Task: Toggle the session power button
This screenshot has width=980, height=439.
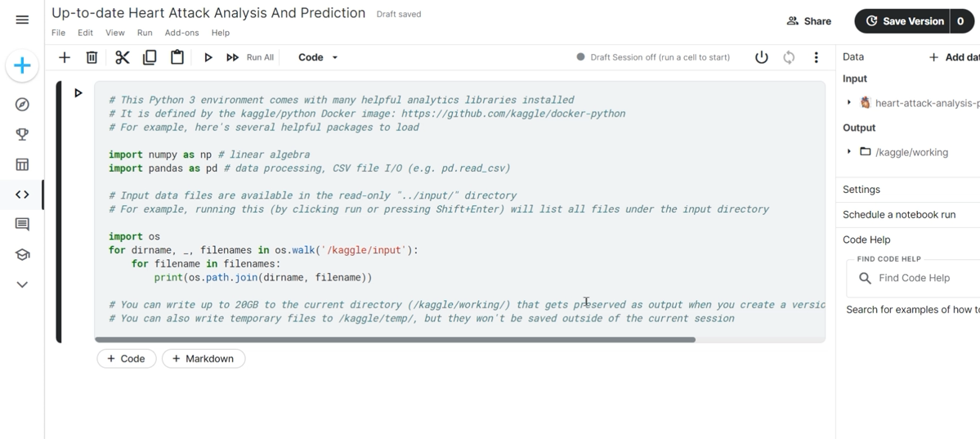Action: coord(761,57)
